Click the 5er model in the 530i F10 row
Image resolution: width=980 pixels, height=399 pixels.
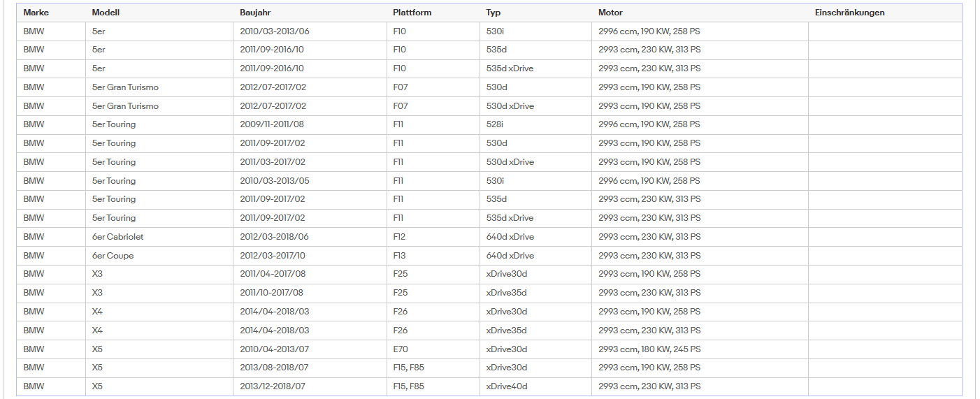point(159,31)
